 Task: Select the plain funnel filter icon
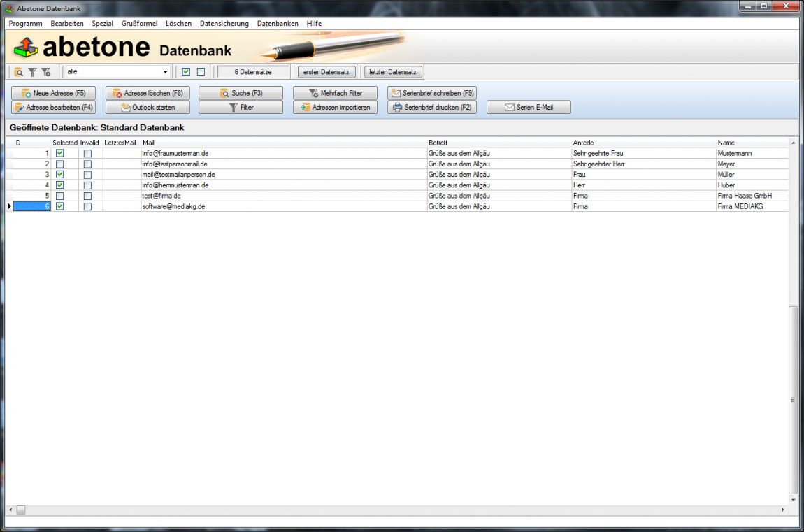click(x=32, y=71)
